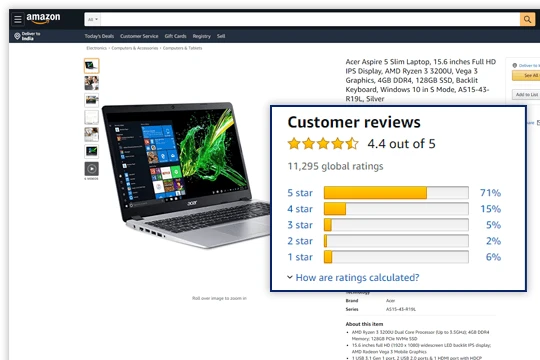
Task: Click the Acer Aspire 5 product title
Action: [x=420, y=80]
